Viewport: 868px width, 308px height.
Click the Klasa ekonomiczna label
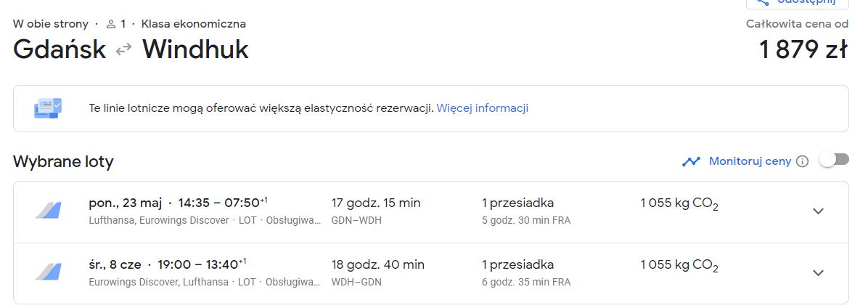coord(194,25)
